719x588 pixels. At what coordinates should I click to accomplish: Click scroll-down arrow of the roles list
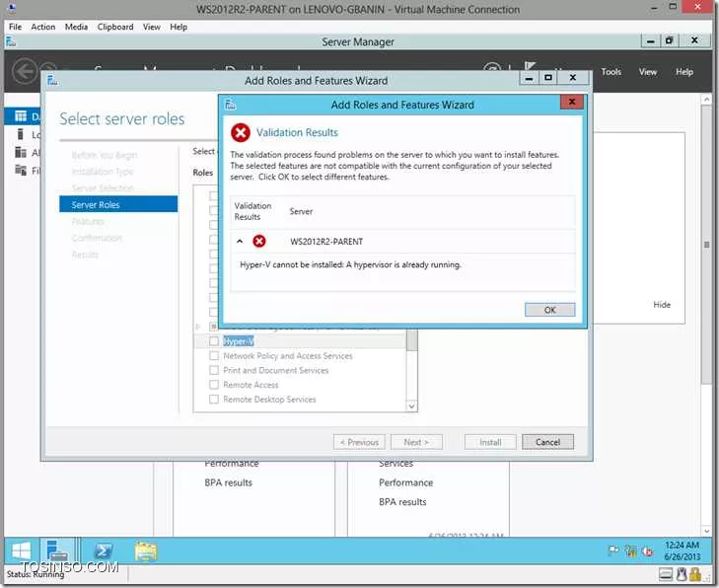click(412, 405)
